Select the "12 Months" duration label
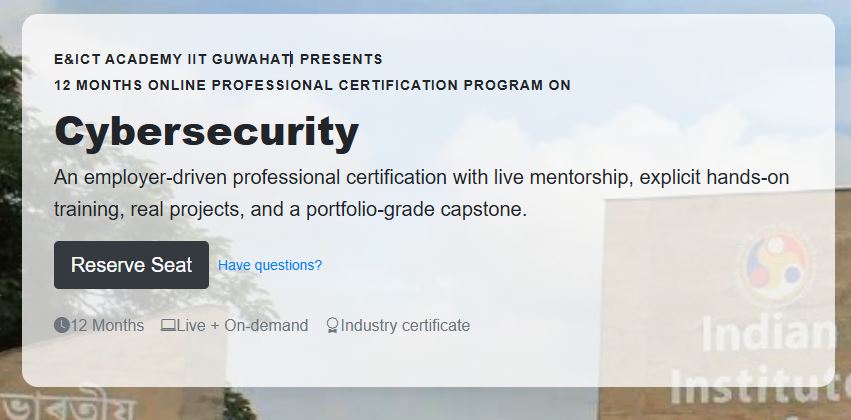Screen dimensions: 851x420 (107, 325)
